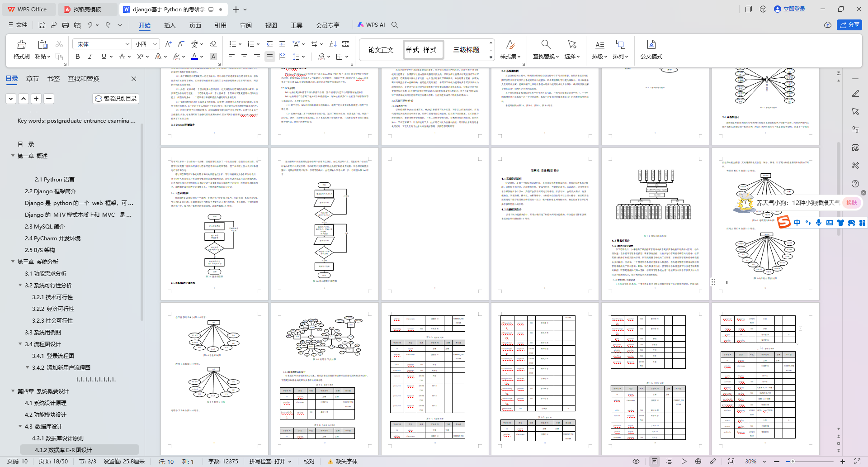Switch to 书签 tab in navigation pane
Image resolution: width=868 pixels, height=467 pixels.
click(x=53, y=79)
